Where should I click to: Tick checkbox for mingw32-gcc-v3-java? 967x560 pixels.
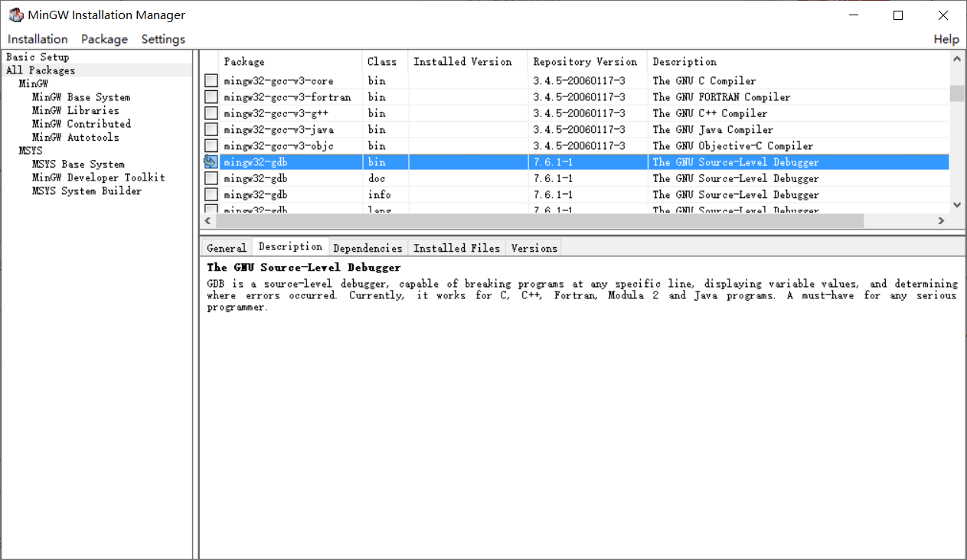pos(211,130)
